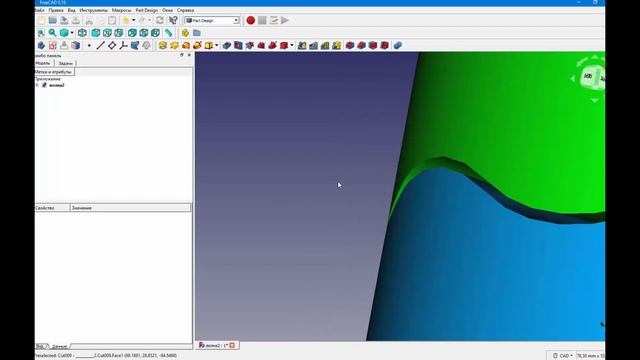Set the top view cube icon
640x360 pixels.
pos(107,33)
